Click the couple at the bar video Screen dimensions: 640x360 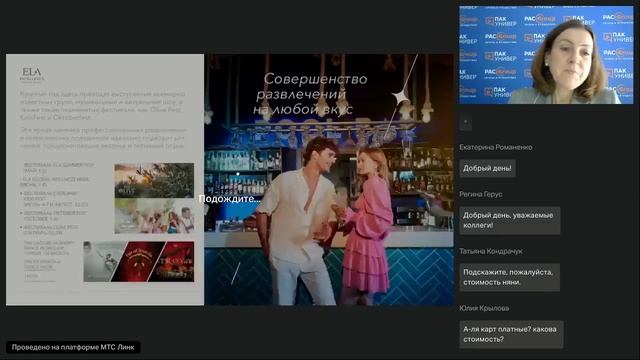[x=329, y=180]
